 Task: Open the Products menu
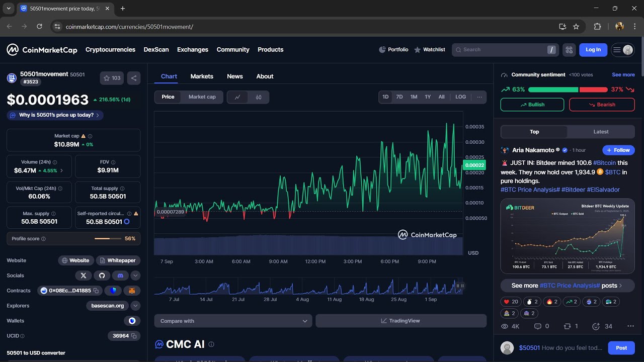tap(271, 50)
